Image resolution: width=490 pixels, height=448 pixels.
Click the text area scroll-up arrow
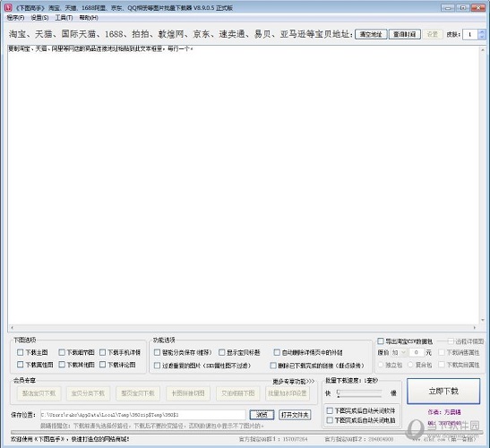(x=483, y=49)
